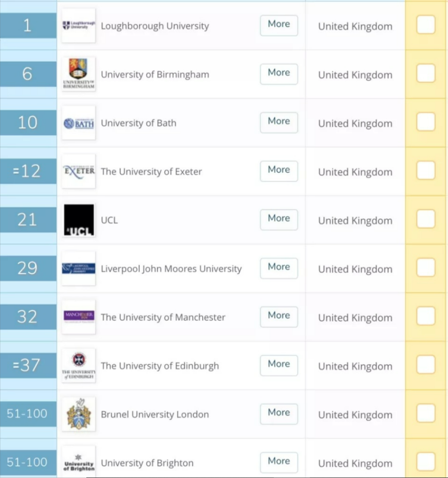Check the box for University of Edinburgh
This screenshot has width=448, height=478.
[x=425, y=365]
